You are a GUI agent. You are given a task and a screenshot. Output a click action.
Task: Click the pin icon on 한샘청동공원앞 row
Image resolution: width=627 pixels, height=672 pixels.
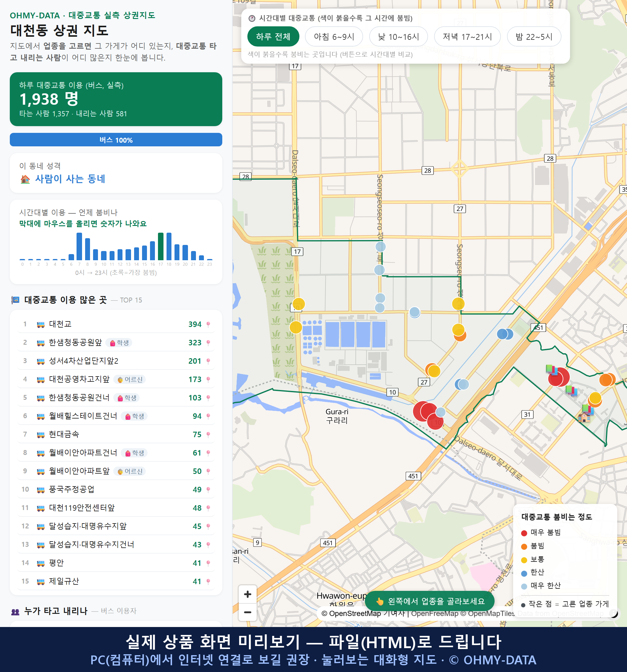pyautogui.click(x=208, y=343)
